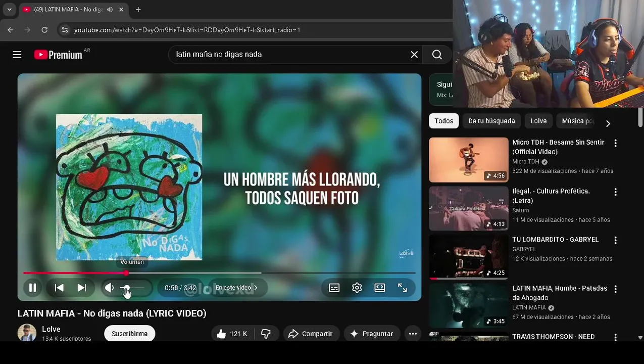Viewport: 644px width, 364px height.
Task: Open TU LOMBARDITO GABRYEL thumbnail
Action: [469, 257]
